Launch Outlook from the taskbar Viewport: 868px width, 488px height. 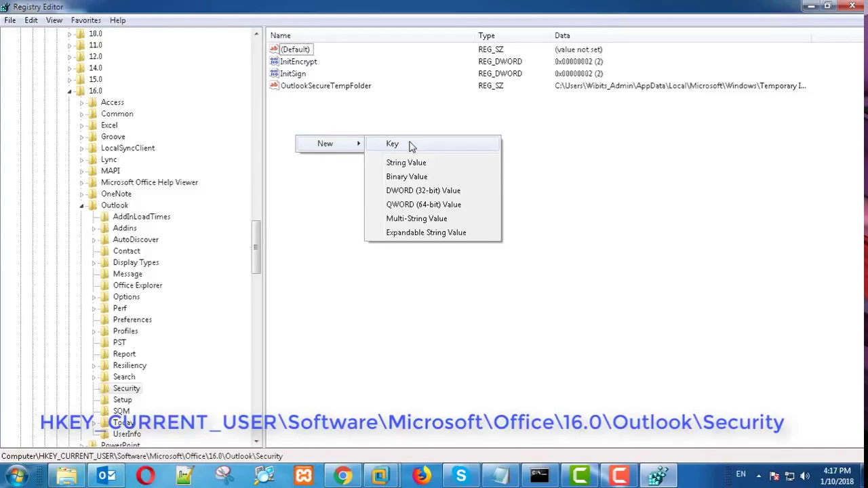click(x=106, y=475)
